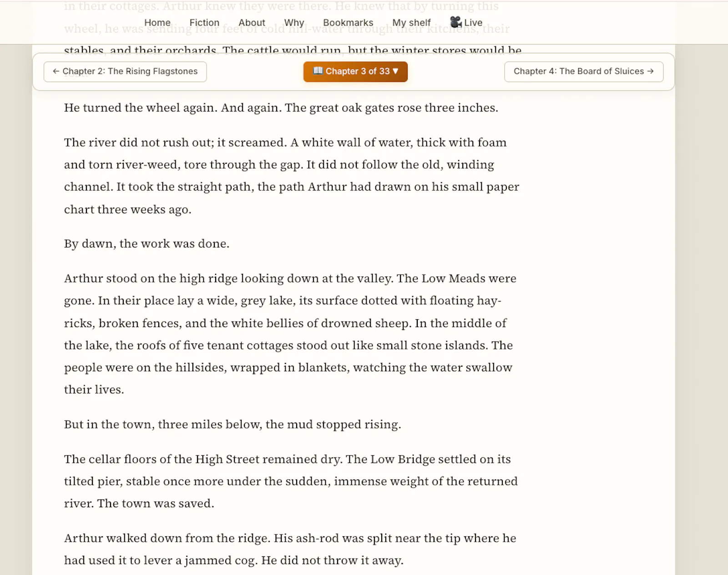The width and height of the screenshot is (728, 575).
Task: Open the Home navigation link
Action: tap(157, 23)
